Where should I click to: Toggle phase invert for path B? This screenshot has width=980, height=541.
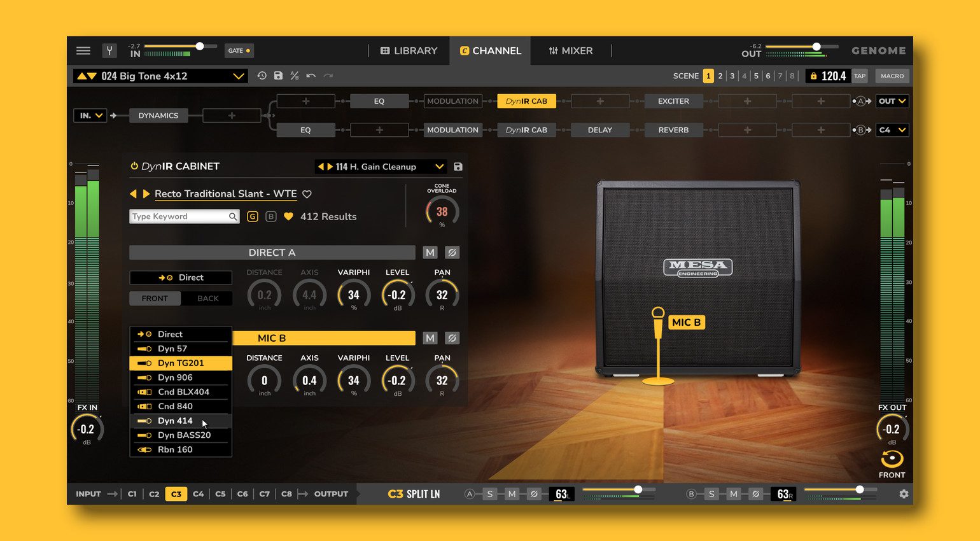755,494
